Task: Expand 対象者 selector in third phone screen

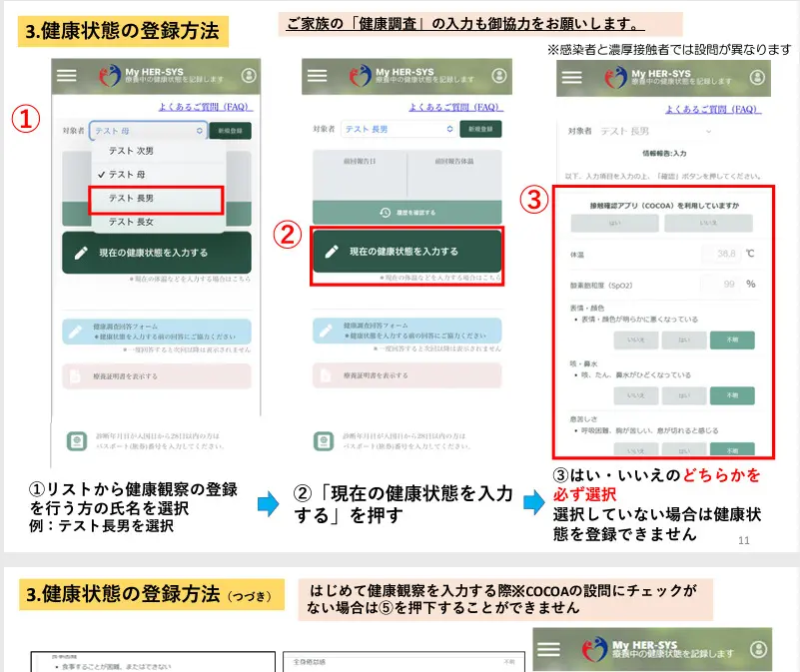Action: click(659, 131)
